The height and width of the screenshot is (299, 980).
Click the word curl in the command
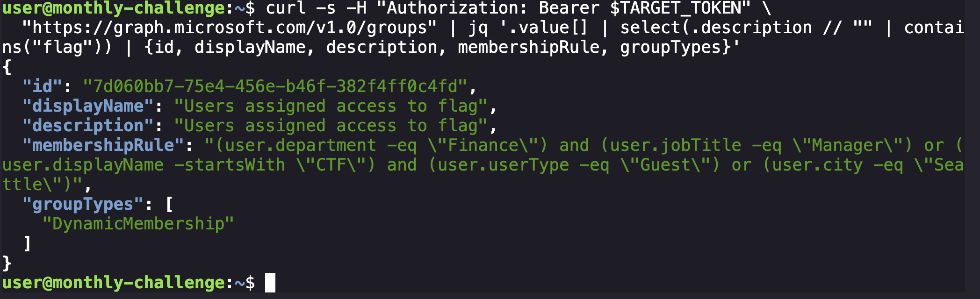(285, 8)
